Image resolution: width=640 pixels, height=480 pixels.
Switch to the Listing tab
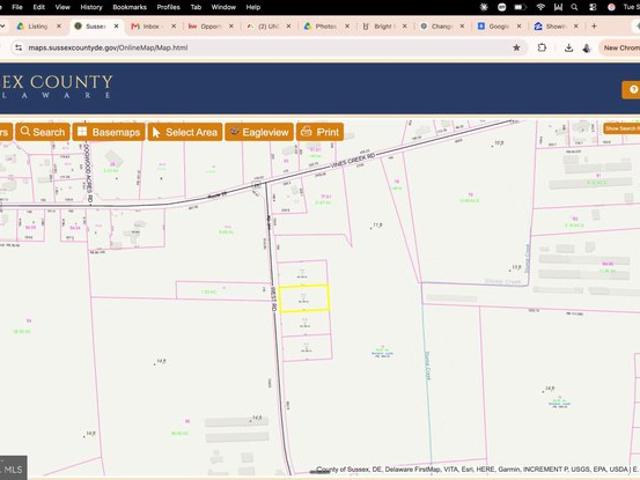(38, 26)
